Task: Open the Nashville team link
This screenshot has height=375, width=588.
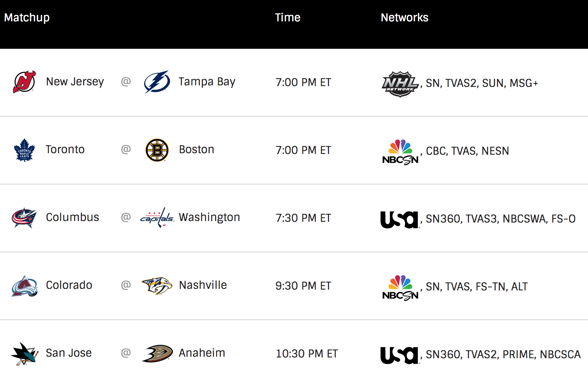Action: tap(203, 285)
